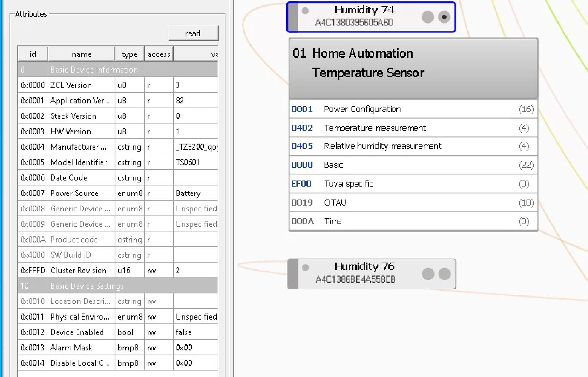Click the name column header
The image size is (588, 377).
click(x=81, y=54)
